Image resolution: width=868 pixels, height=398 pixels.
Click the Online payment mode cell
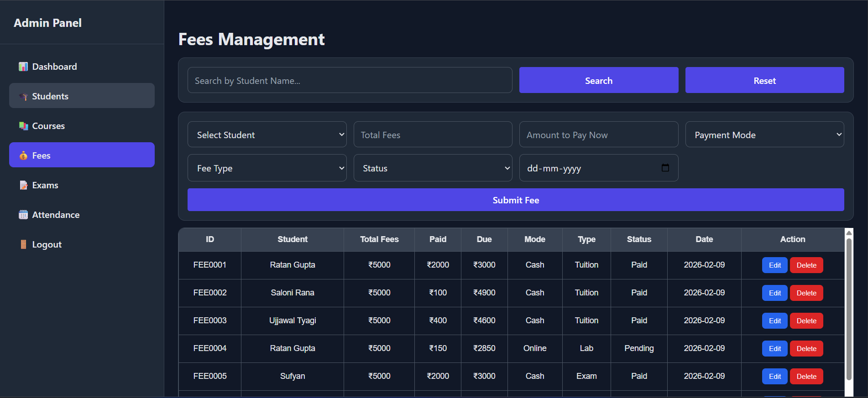[x=535, y=348]
